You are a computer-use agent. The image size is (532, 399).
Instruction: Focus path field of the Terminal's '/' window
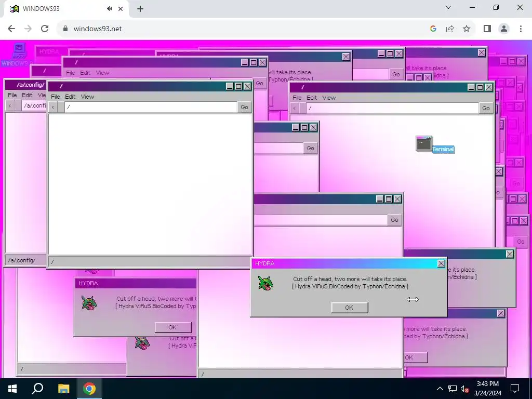[x=392, y=108]
